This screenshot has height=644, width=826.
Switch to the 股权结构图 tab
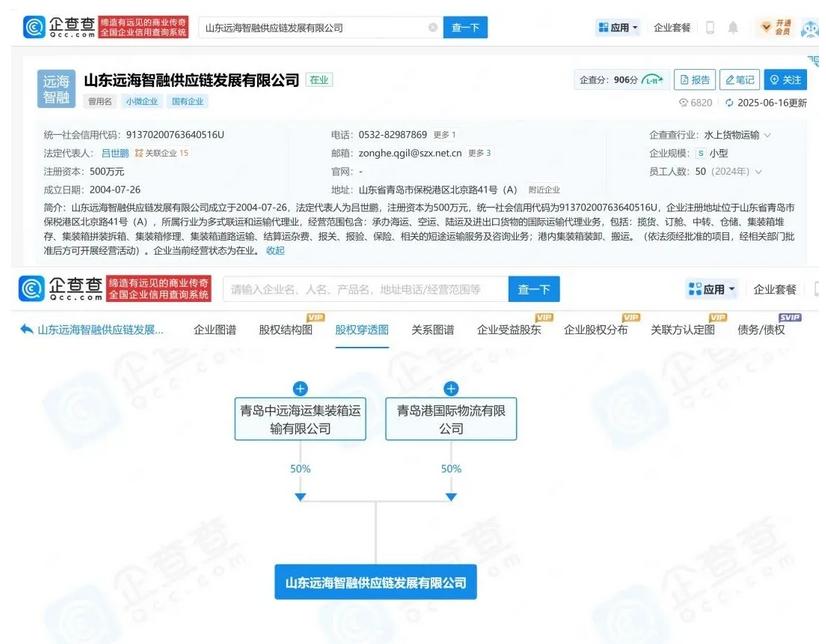pos(286,330)
